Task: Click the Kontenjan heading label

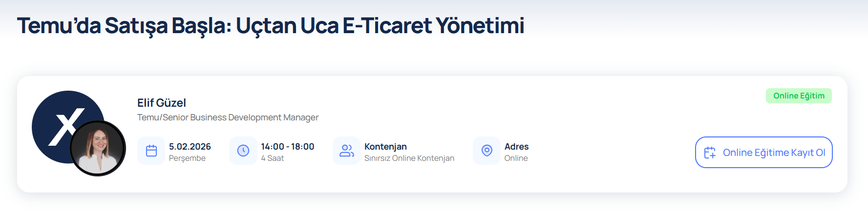Action: click(x=385, y=147)
